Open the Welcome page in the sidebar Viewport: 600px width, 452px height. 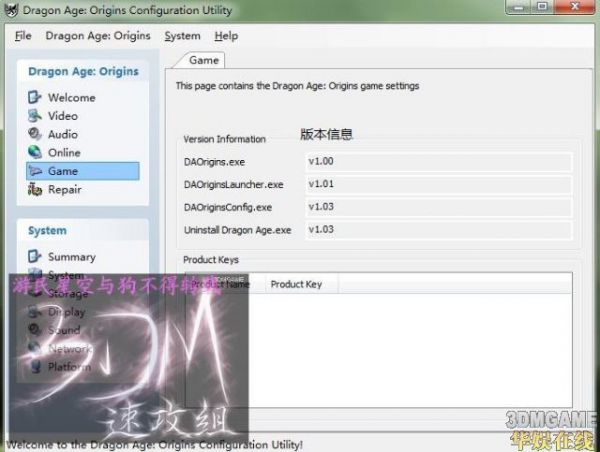click(x=71, y=97)
